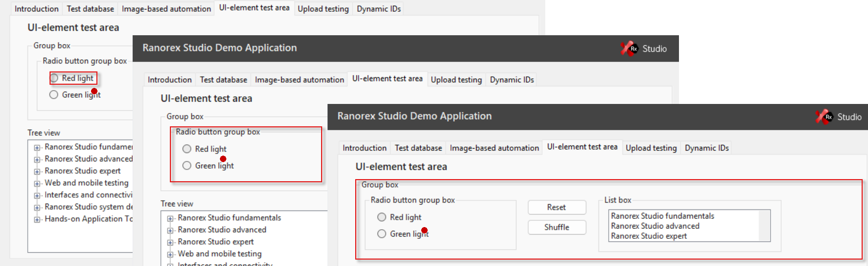Expand Ranorex Studio fundamentals node in middle window

click(x=170, y=218)
